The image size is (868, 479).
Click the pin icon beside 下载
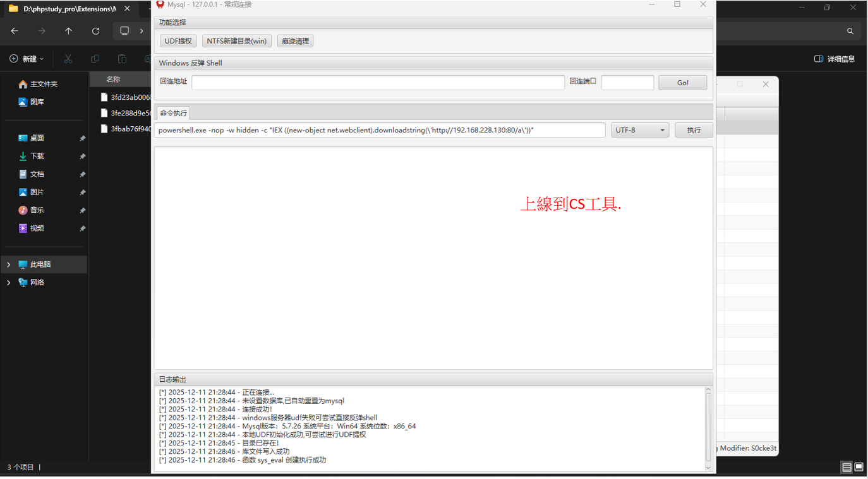82,157
